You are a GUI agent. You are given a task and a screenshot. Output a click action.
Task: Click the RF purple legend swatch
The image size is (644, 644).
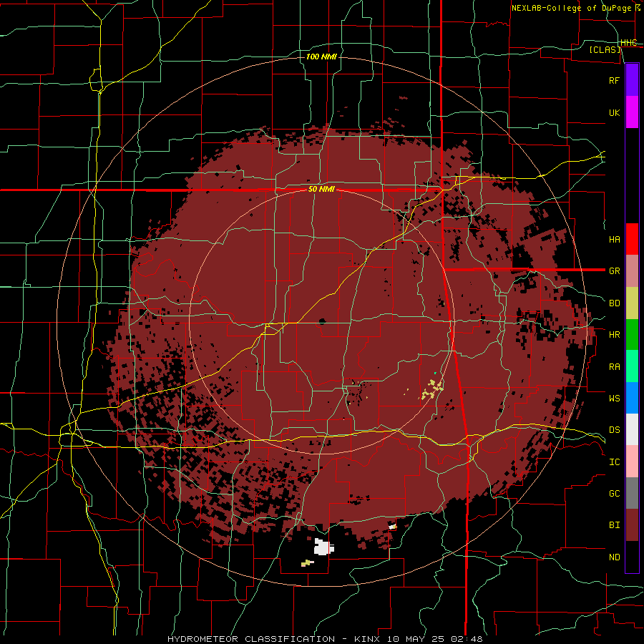click(x=632, y=80)
